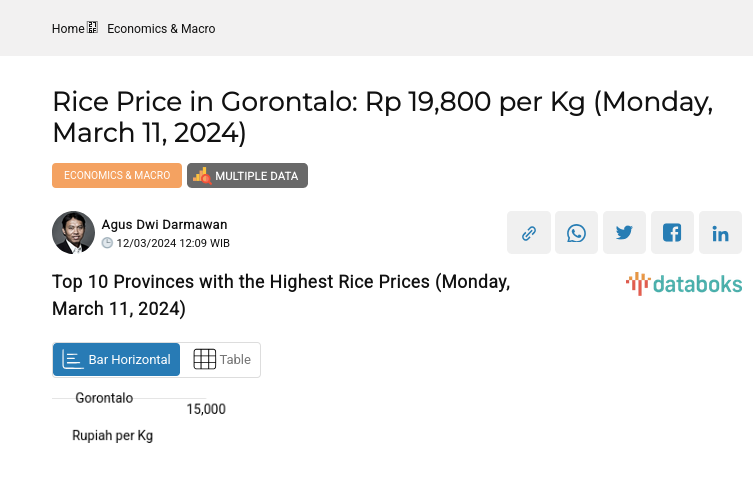The height and width of the screenshot is (498, 753).
Task: Click the Top 10 Provinces chart title
Action: (281, 294)
